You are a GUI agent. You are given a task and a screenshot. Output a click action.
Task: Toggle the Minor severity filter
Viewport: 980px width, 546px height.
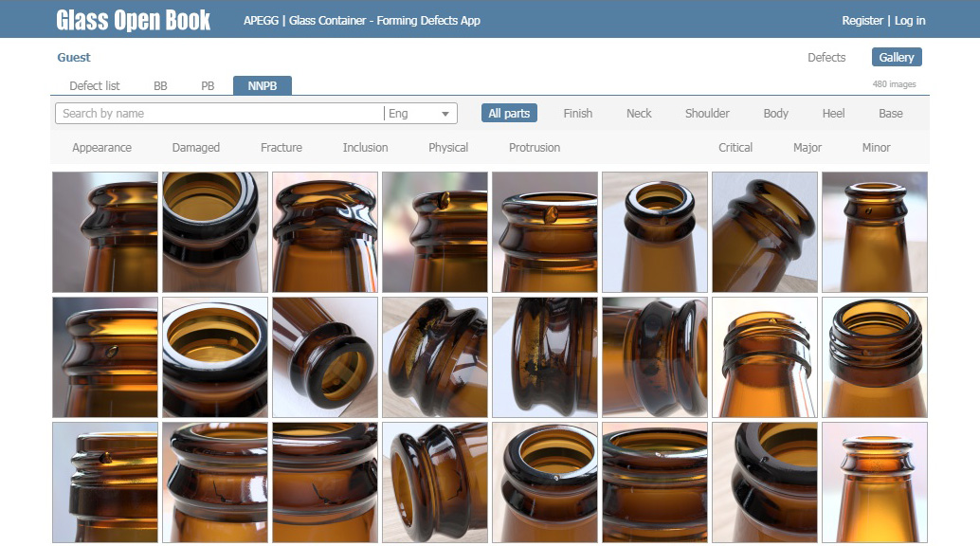coord(875,147)
